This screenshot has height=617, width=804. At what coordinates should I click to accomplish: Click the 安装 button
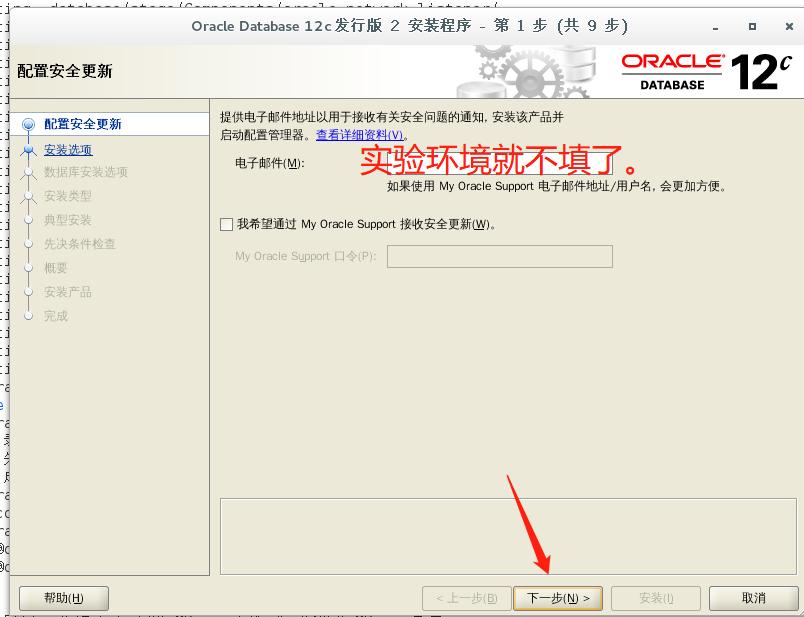point(655,597)
